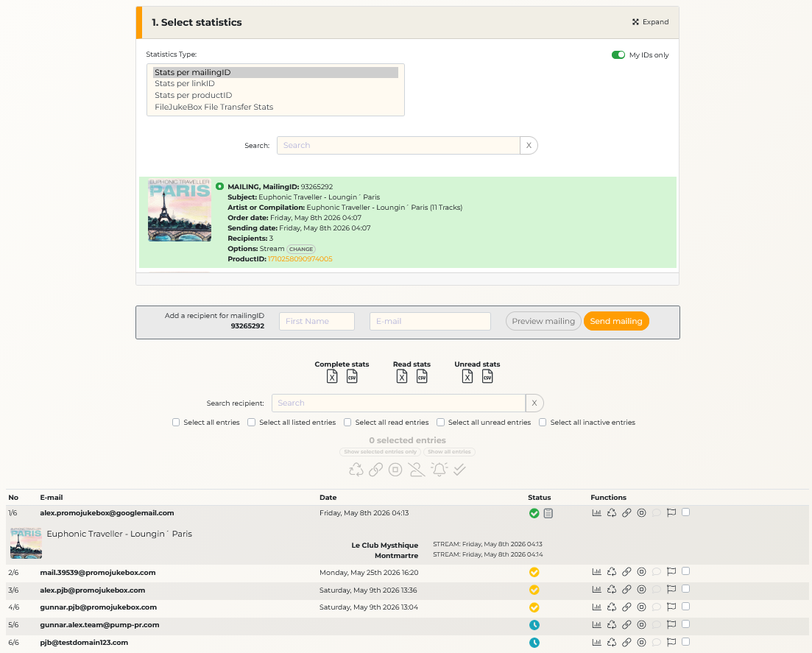Click the recipient E-mail input field

(x=430, y=321)
